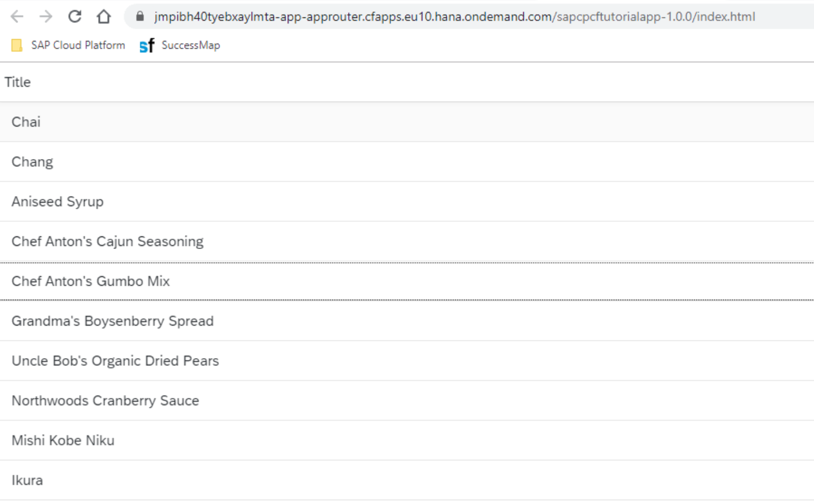814x504 pixels.
Task: Choose the Mishi Kobe Niku item
Action: coord(407,440)
